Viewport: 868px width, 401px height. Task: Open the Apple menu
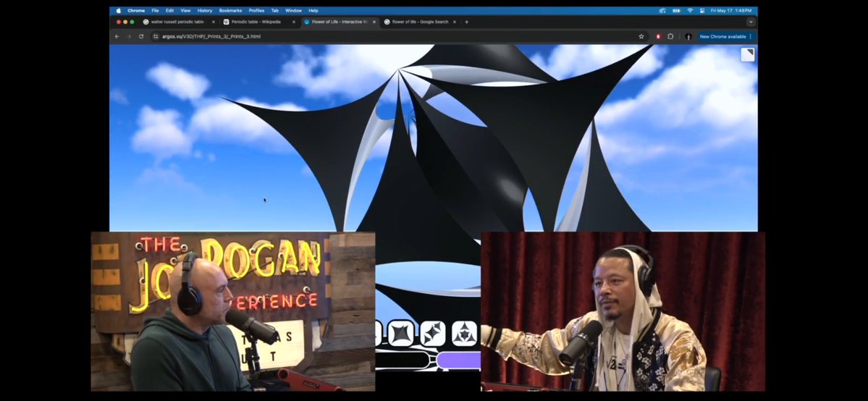coord(119,11)
